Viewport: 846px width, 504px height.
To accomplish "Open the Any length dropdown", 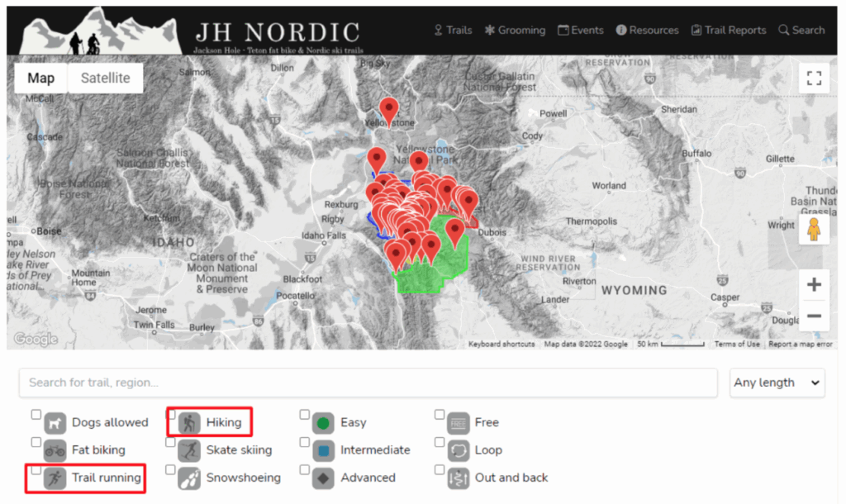I will [x=777, y=383].
